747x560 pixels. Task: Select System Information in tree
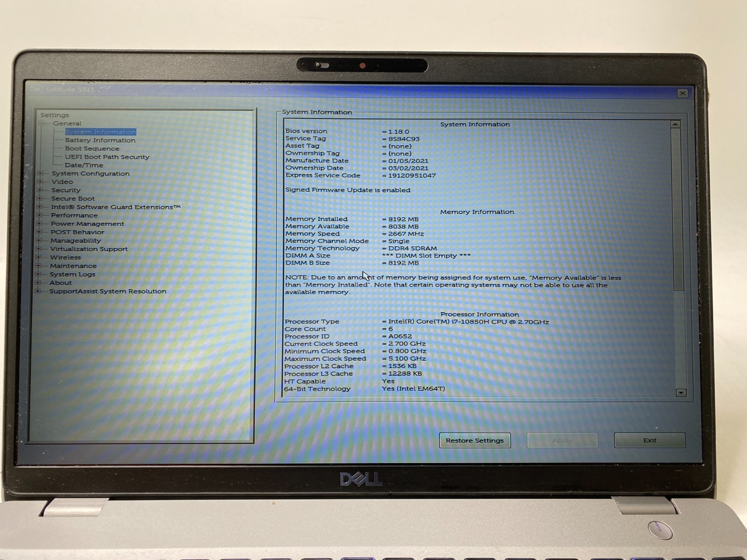(x=100, y=132)
